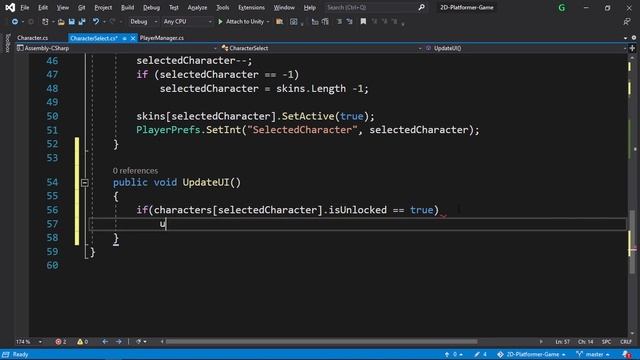Click the Live Share icon at top right
Image resolution: width=640 pixels, height=360 pixels.
pyautogui.click(x=627, y=22)
